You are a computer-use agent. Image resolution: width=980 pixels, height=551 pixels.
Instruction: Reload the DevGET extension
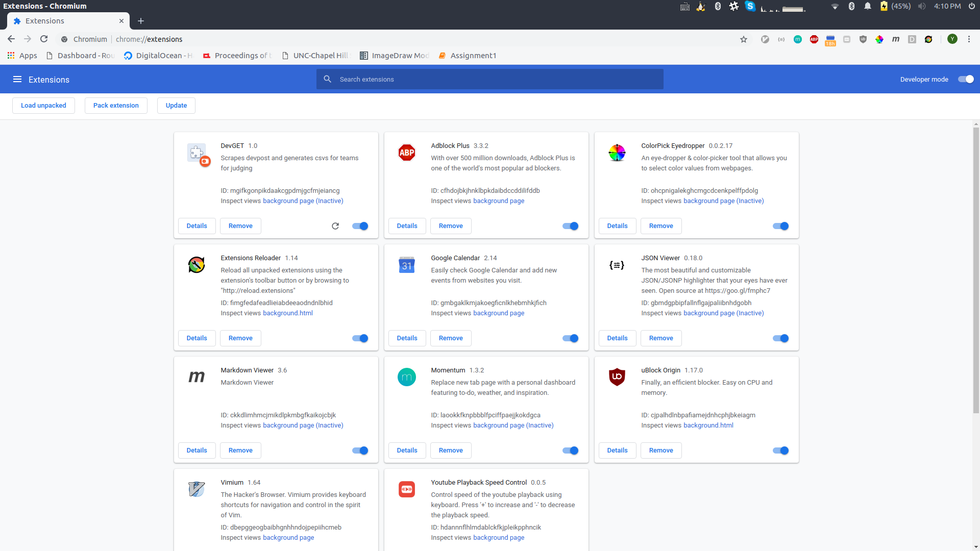(x=335, y=226)
